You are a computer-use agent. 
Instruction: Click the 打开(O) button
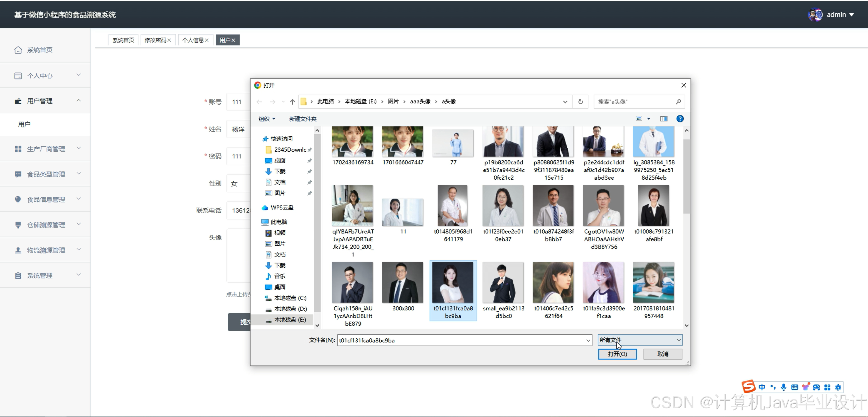click(617, 354)
